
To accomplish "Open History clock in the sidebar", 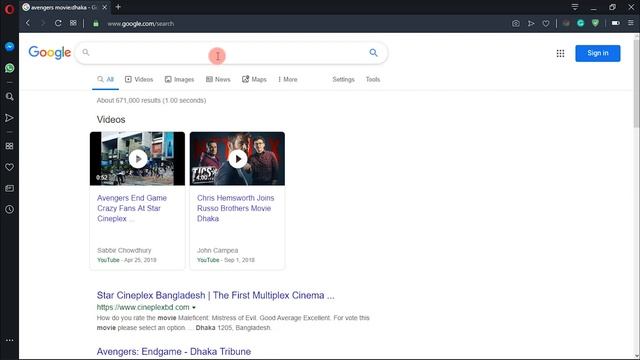I will pos(9,209).
